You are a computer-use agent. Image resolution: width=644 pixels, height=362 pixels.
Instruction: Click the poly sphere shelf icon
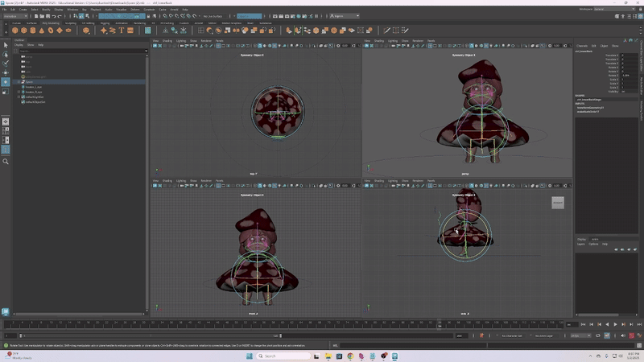(x=16, y=31)
